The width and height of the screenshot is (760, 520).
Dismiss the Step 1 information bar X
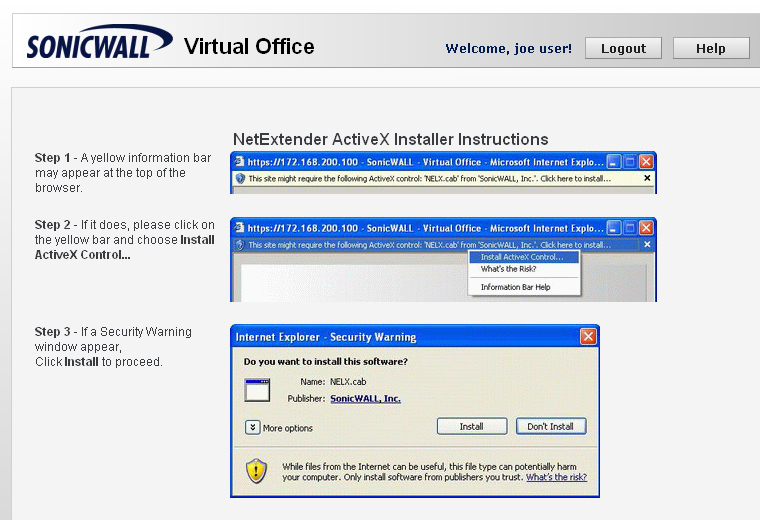(x=647, y=178)
